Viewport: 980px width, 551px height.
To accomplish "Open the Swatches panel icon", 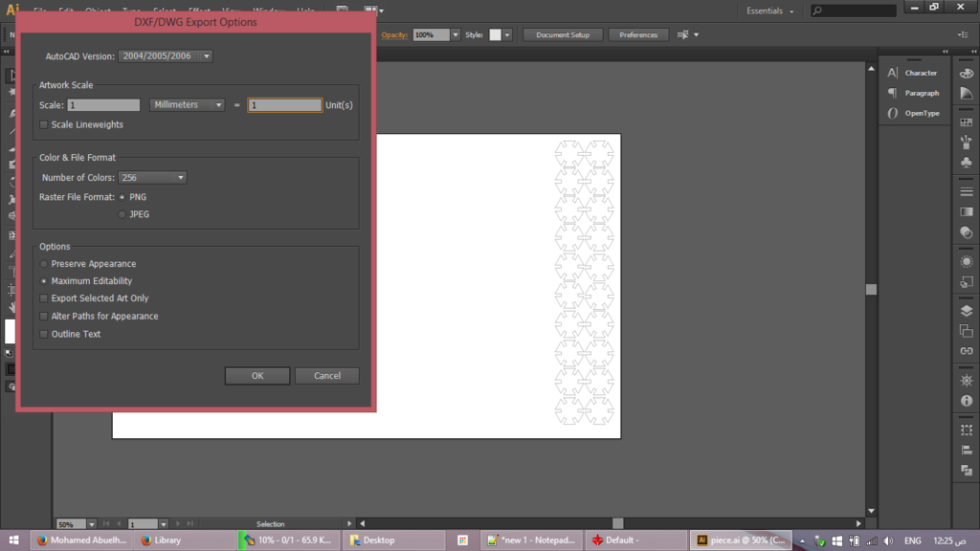I will [967, 122].
